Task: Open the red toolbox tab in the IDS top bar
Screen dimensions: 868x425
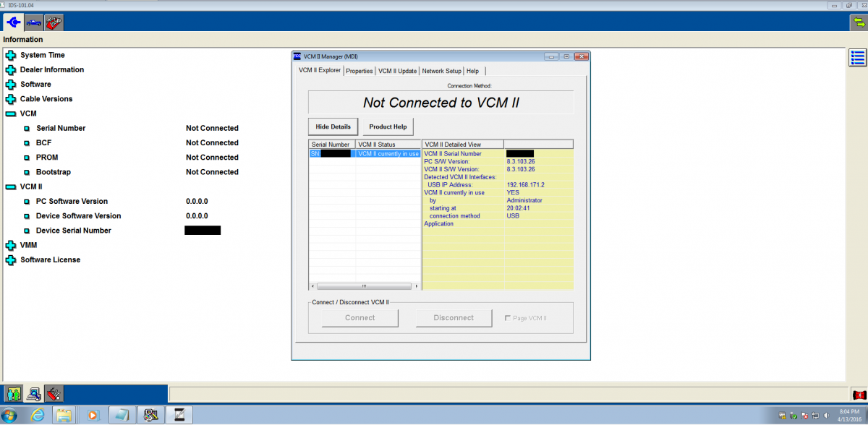Action: pos(53,22)
